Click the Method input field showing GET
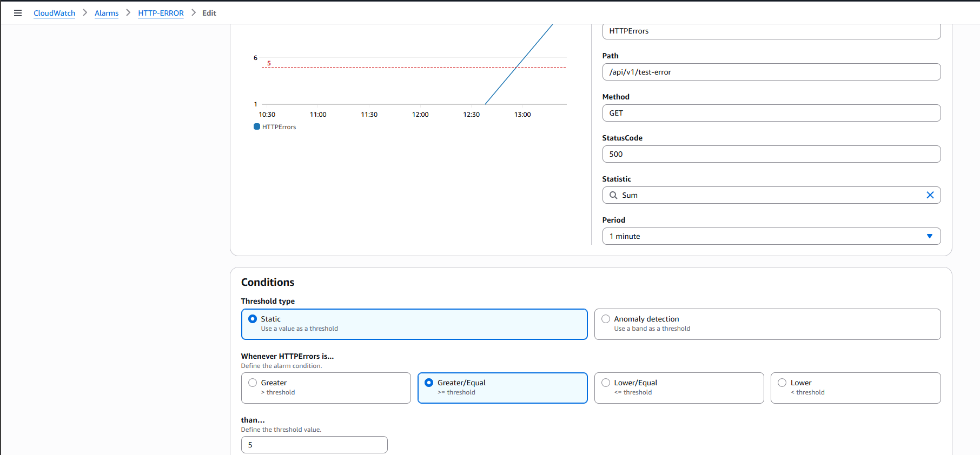Viewport: 980px width, 455px height. click(x=771, y=113)
